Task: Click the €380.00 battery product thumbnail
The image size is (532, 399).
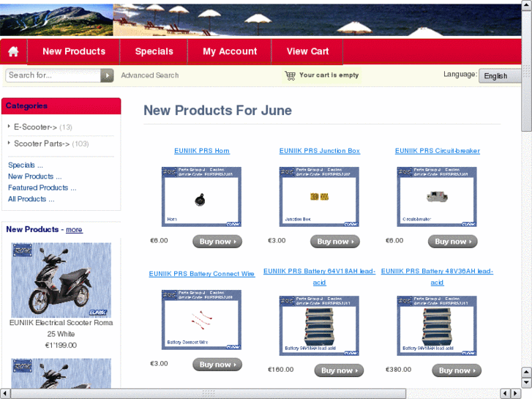Action: [x=437, y=326]
